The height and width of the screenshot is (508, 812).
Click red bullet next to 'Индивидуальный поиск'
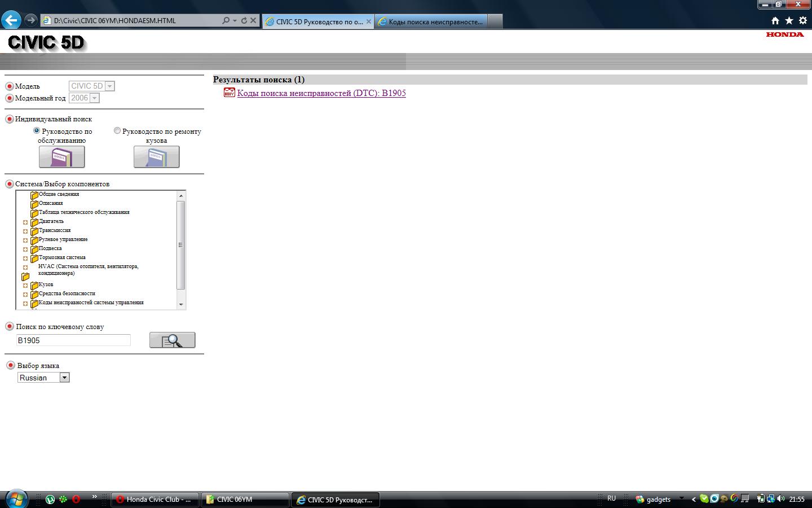pyautogui.click(x=10, y=119)
